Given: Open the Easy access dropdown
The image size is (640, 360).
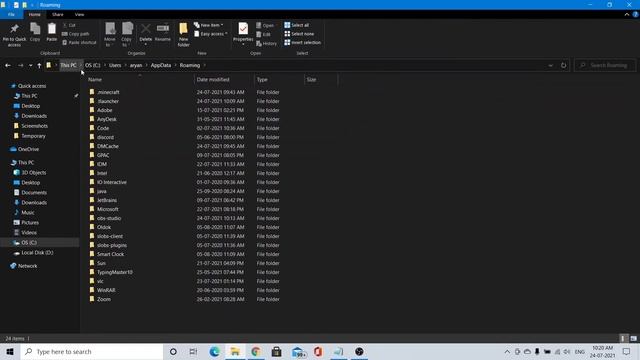Looking at the screenshot, I should [x=211, y=34].
